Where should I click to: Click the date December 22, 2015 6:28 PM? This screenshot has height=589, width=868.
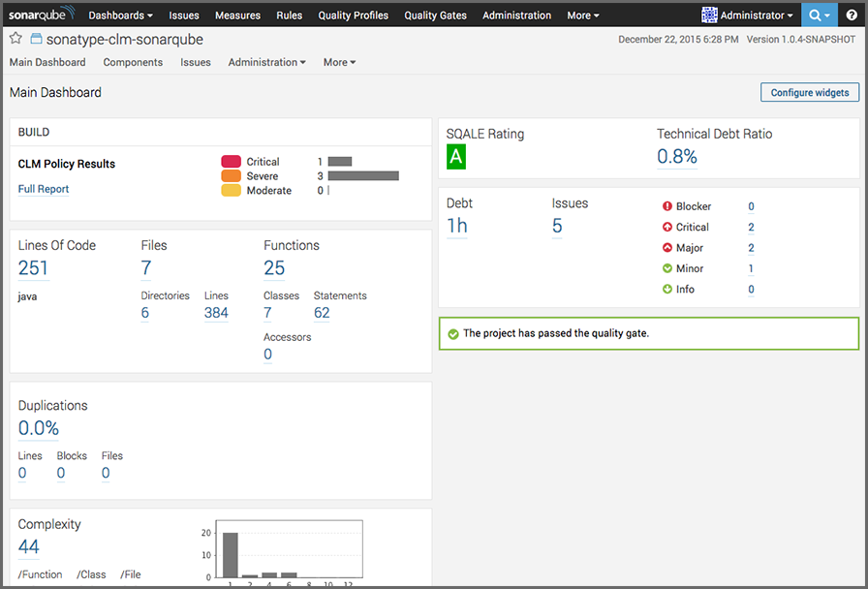678,40
